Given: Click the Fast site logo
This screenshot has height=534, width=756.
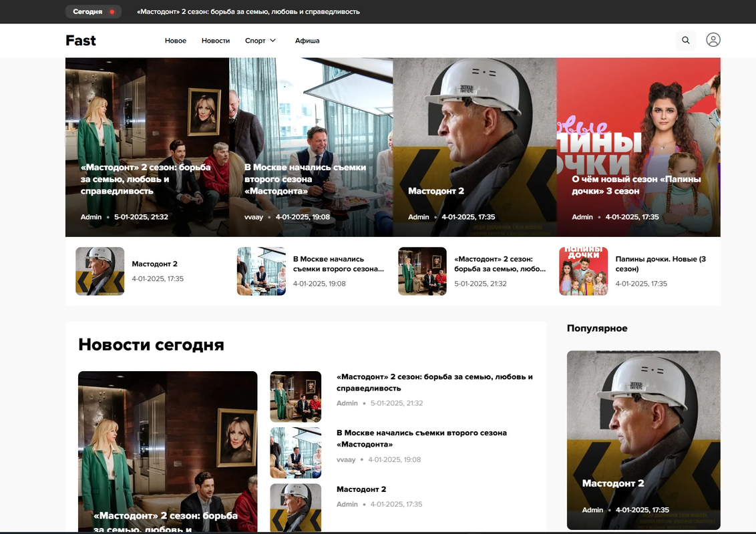Looking at the screenshot, I should tap(81, 41).
